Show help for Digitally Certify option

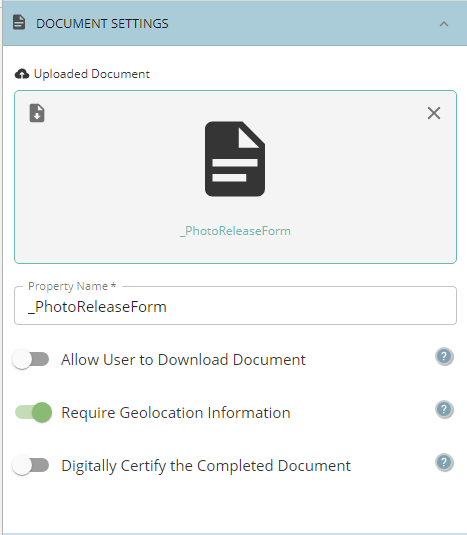point(444,463)
